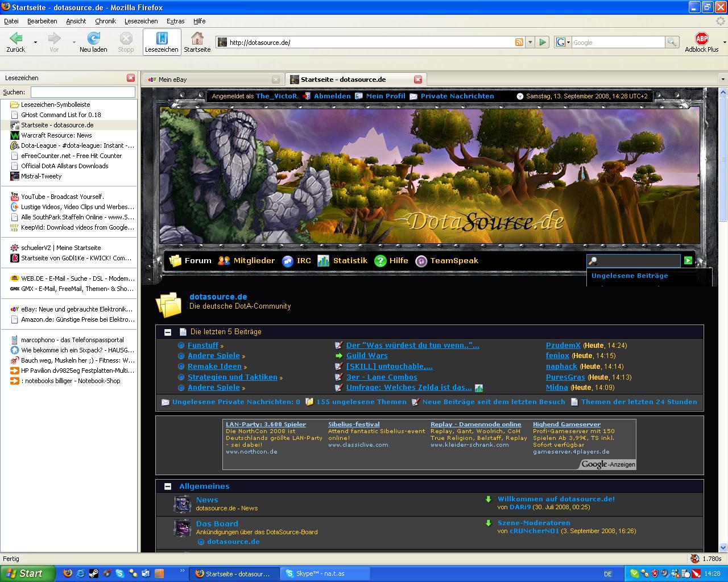The image size is (728, 582).
Task: Open the address bar history dropdown
Action: pos(530,42)
